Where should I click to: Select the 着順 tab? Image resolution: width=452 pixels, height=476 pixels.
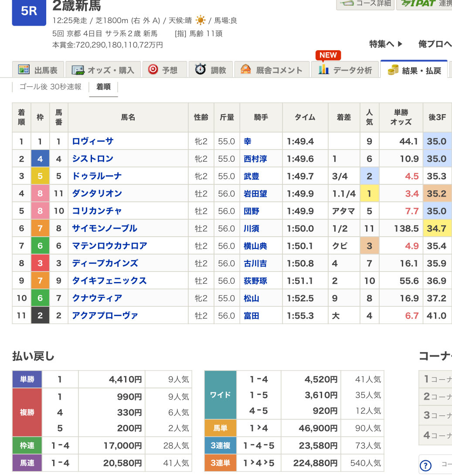click(x=103, y=87)
